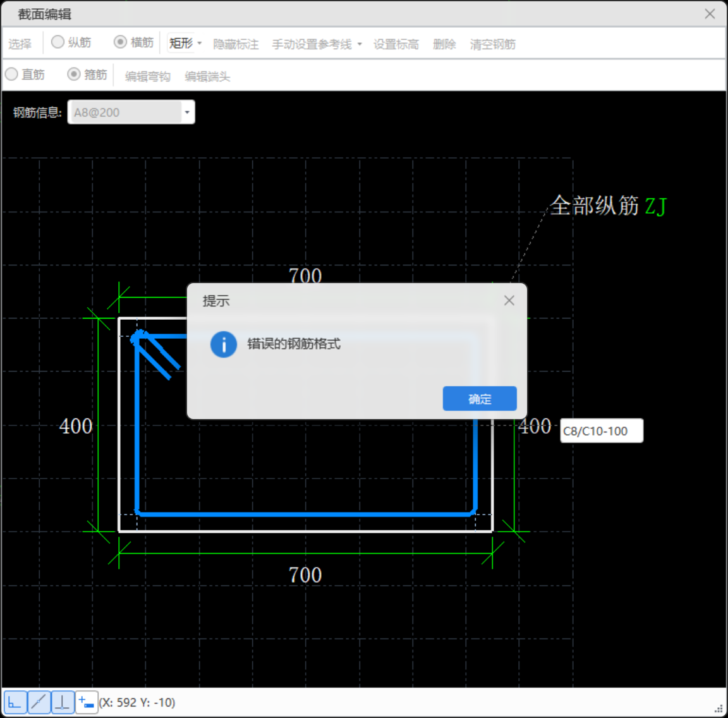Click the blue info icon in prompt dialog

(x=223, y=344)
